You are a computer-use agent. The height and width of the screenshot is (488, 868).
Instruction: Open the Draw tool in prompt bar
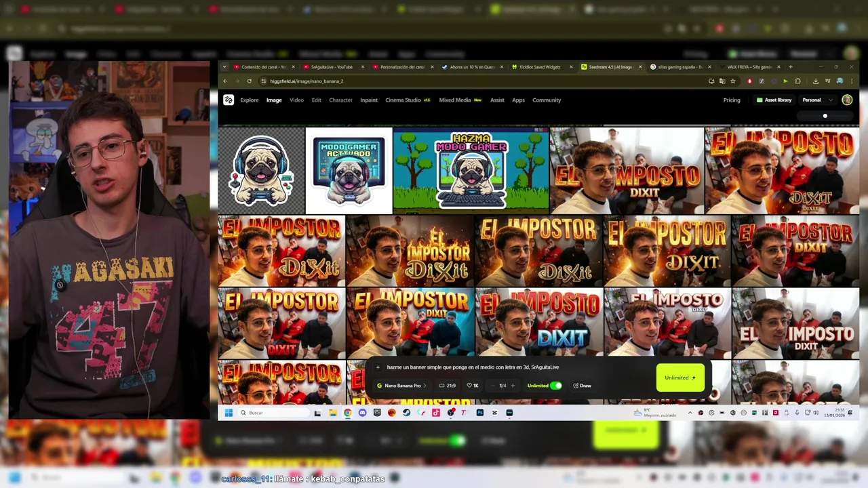tap(582, 386)
